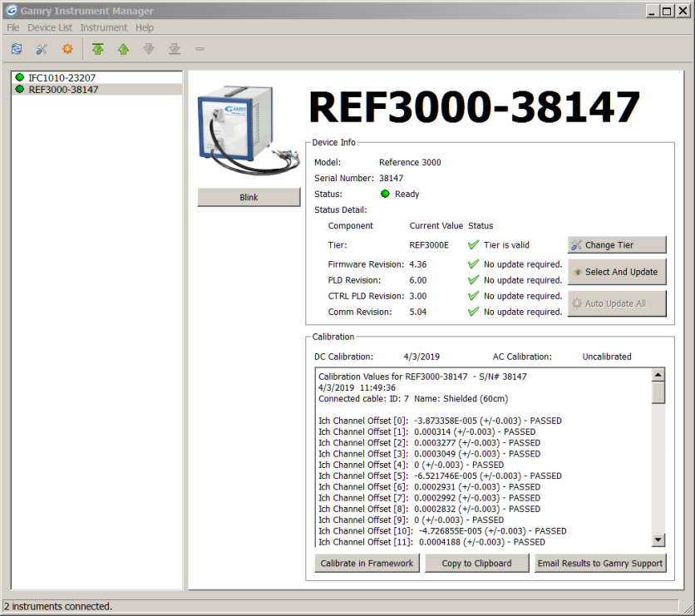Click the orange gear toolbar icon
Screen dimensions: 695x616
(67, 49)
